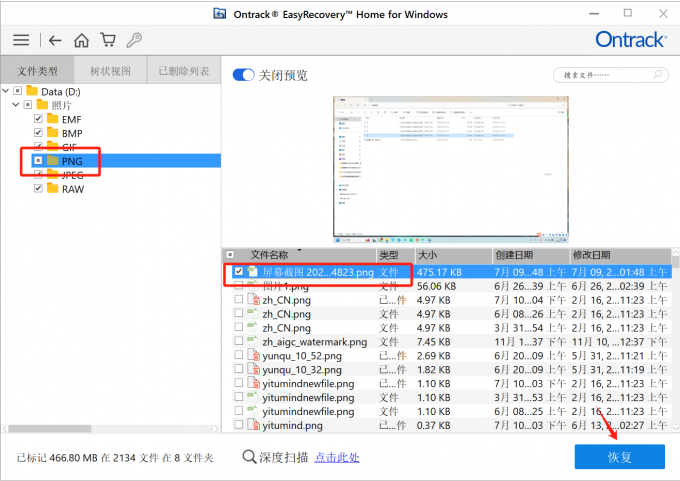680x481 pixels.
Task: Click the BMP folder icon
Action: pyautogui.click(x=52, y=132)
